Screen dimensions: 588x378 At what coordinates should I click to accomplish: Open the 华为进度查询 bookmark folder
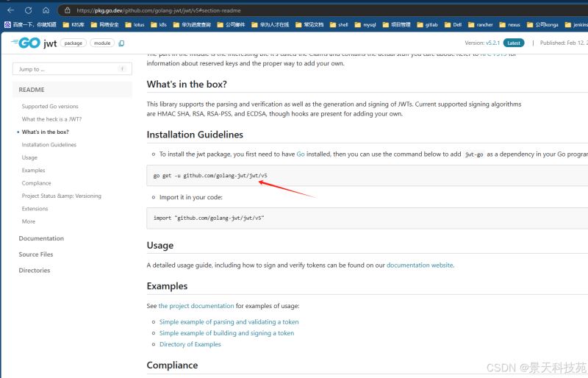[192, 25]
